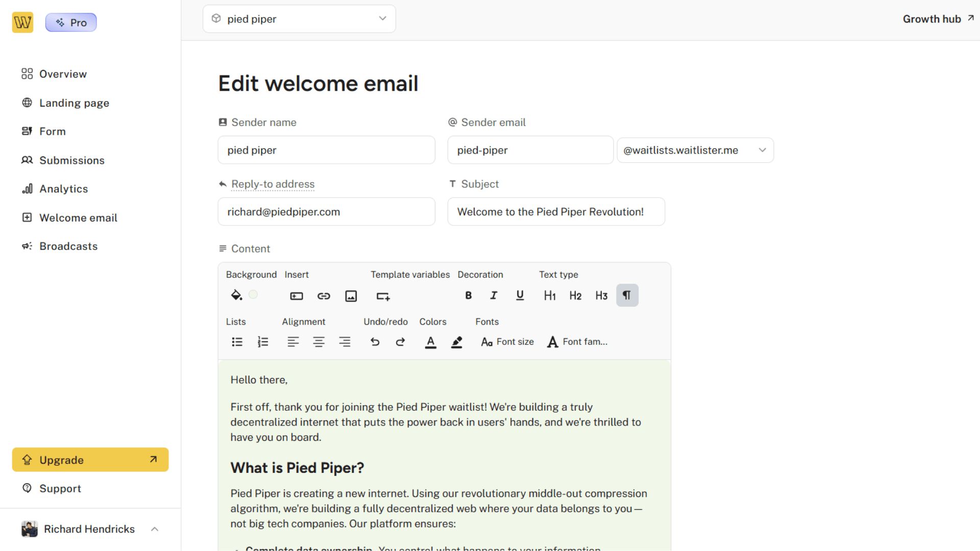Toggle the paragraph text type

627,295
